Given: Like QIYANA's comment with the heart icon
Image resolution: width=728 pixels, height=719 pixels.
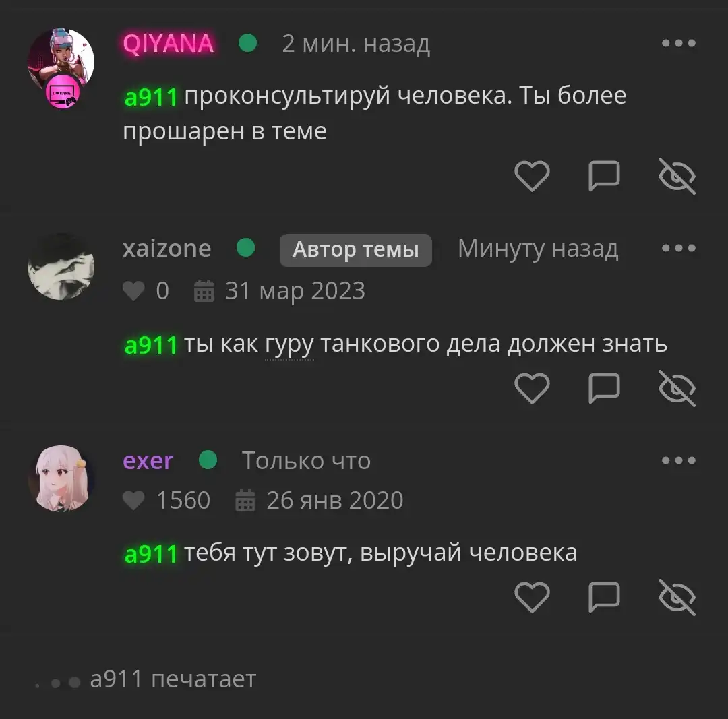Looking at the screenshot, I should click(532, 176).
